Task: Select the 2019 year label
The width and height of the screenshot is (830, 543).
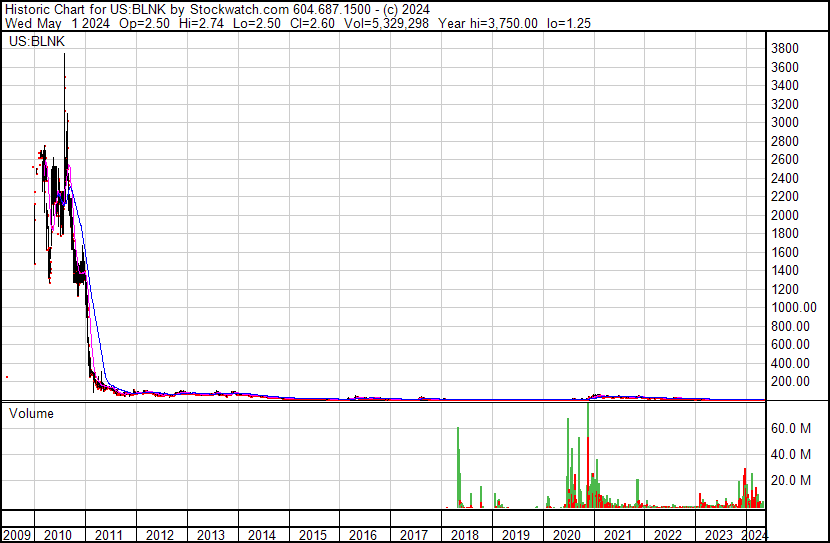Action: coord(516,535)
